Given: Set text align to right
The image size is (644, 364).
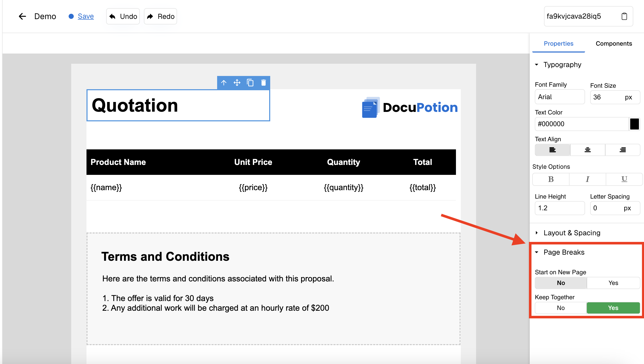Looking at the screenshot, I should pos(622,150).
